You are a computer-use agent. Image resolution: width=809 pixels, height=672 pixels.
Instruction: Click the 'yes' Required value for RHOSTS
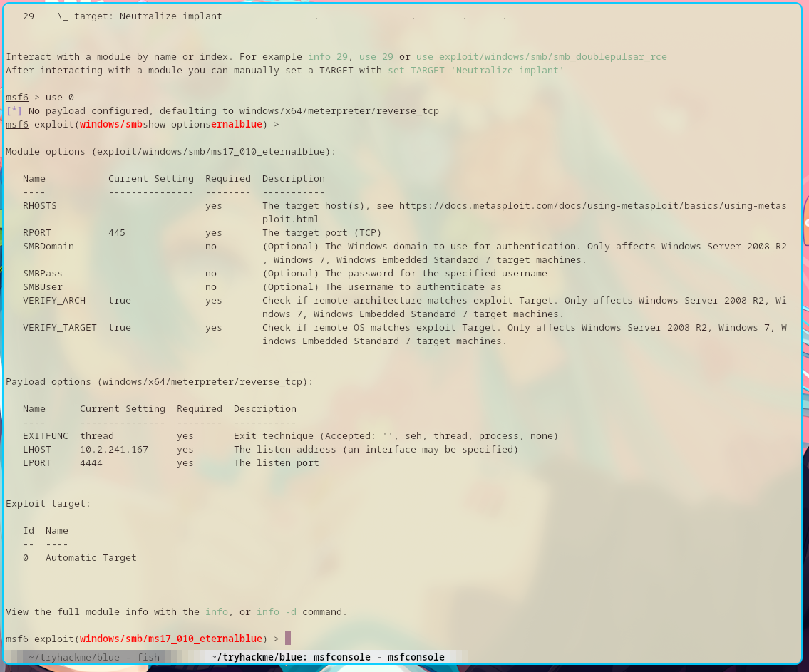(x=214, y=206)
